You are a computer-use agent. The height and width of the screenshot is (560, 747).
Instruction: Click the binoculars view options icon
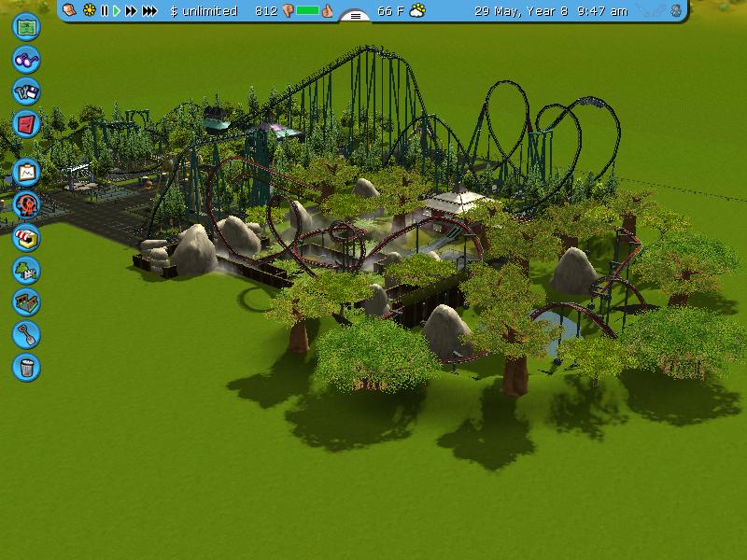point(26,60)
